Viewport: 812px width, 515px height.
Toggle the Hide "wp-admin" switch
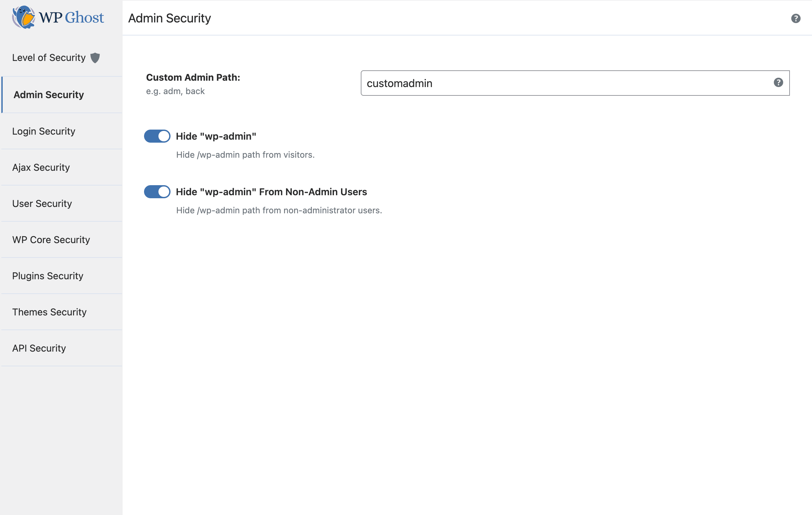click(157, 136)
